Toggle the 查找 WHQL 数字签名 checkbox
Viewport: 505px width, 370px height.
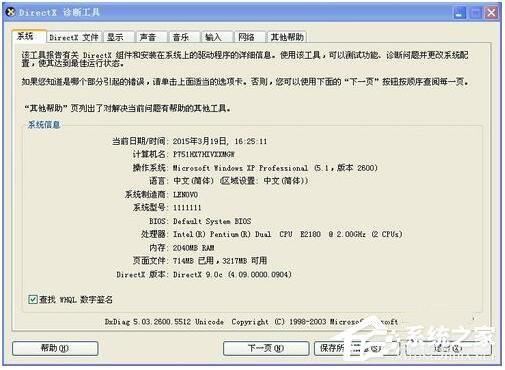click(x=33, y=299)
